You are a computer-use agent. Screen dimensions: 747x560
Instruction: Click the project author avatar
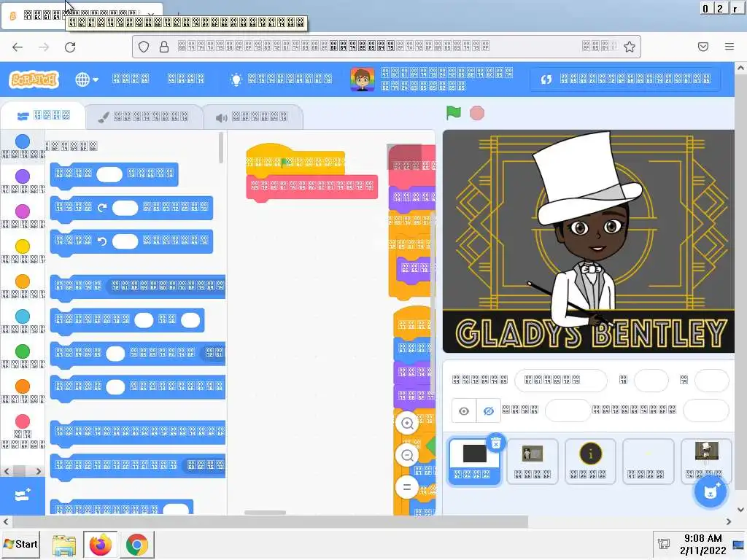pos(362,79)
